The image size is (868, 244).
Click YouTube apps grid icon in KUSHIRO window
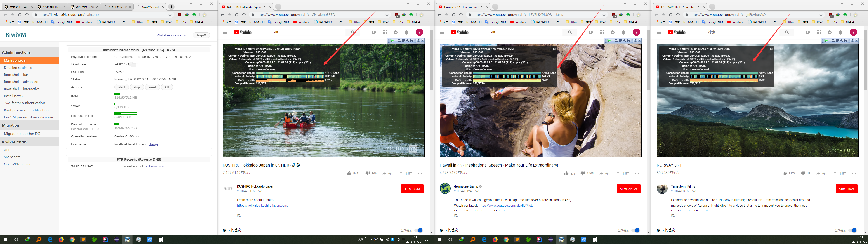(x=384, y=32)
